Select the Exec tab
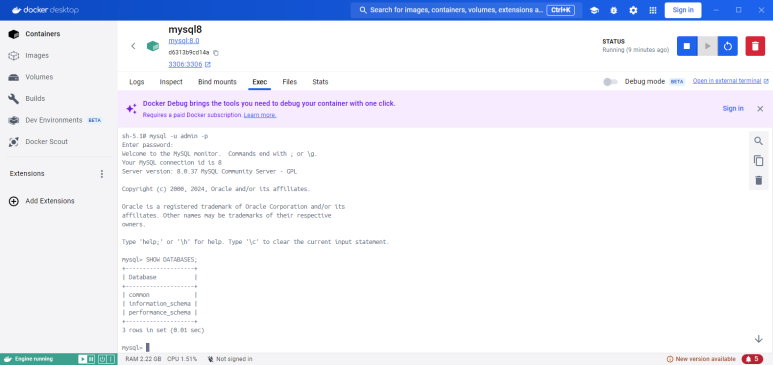Image resolution: width=773 pixels, height=365 pixels. 260,82
